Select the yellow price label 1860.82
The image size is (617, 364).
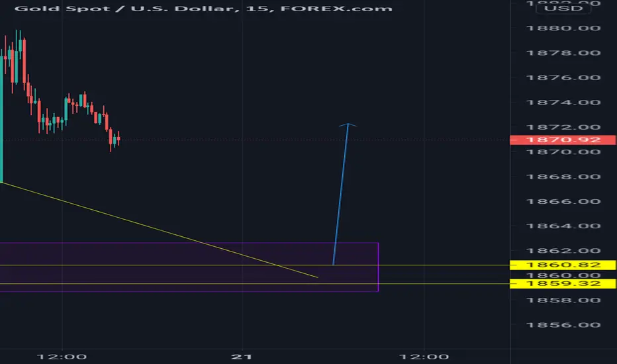[x=563, y=265]
